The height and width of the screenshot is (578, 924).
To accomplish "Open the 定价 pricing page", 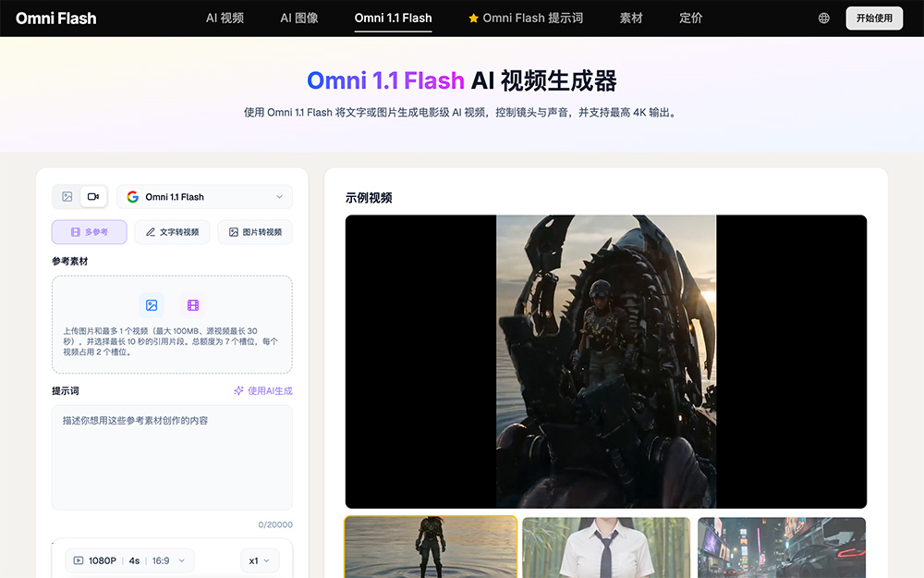I will (690, 18).
